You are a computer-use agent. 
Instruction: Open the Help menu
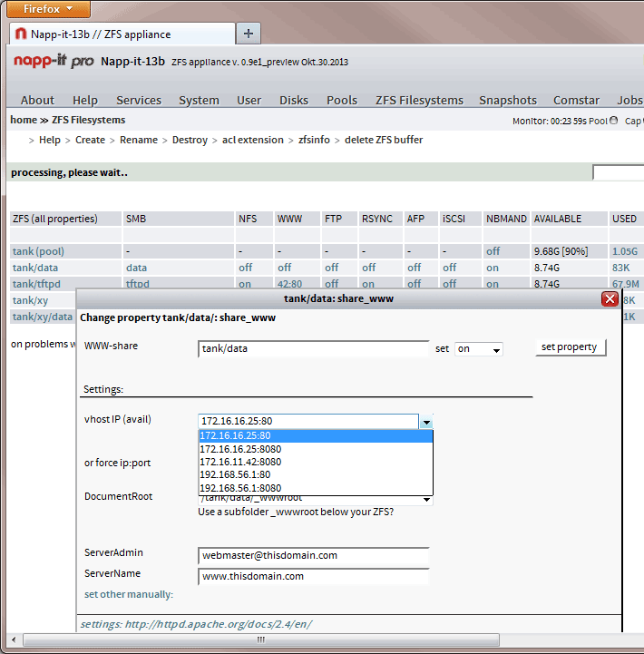click(85, 100)
